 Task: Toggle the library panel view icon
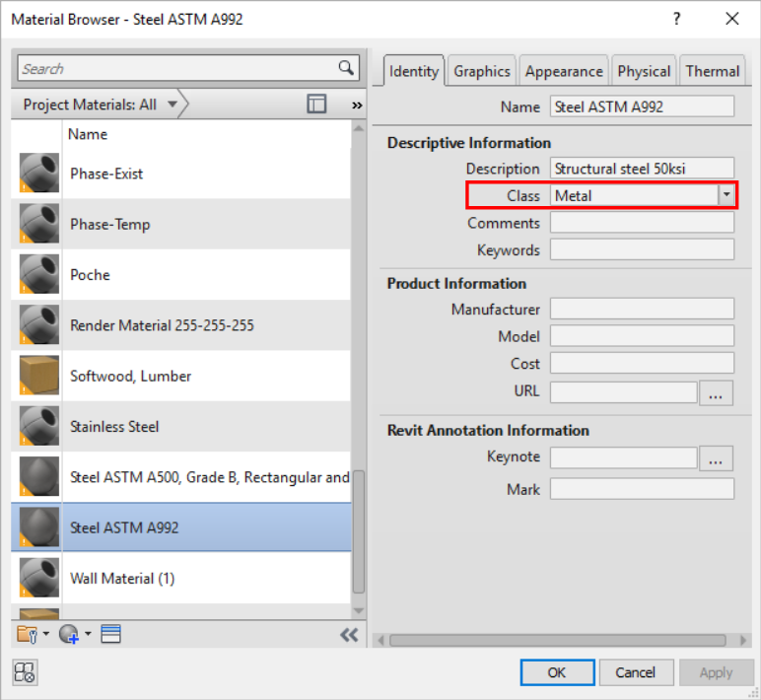(316, 104)
